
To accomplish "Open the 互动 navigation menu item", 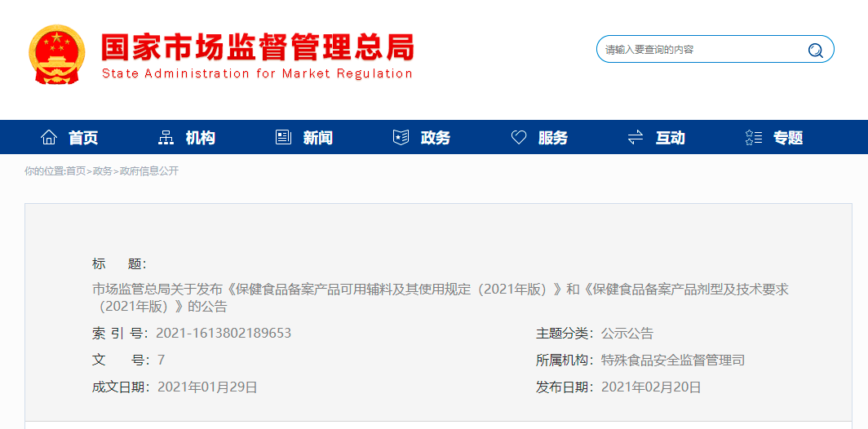I will (x=670, y=138).
